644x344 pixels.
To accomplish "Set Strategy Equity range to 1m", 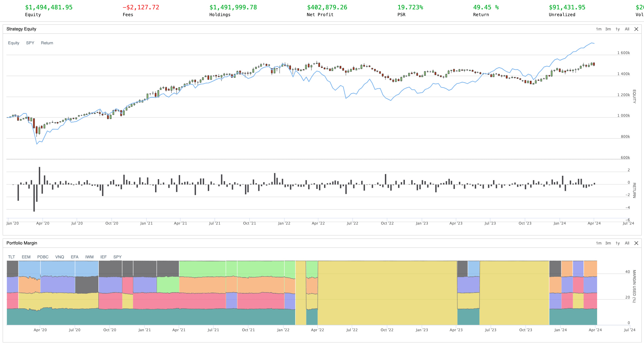I will [x=599, y=29].
